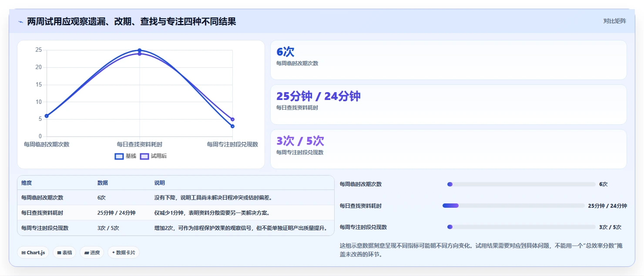
Task: Select the 进度 chip
Action: pyautogui.click(x=92, y=253)
